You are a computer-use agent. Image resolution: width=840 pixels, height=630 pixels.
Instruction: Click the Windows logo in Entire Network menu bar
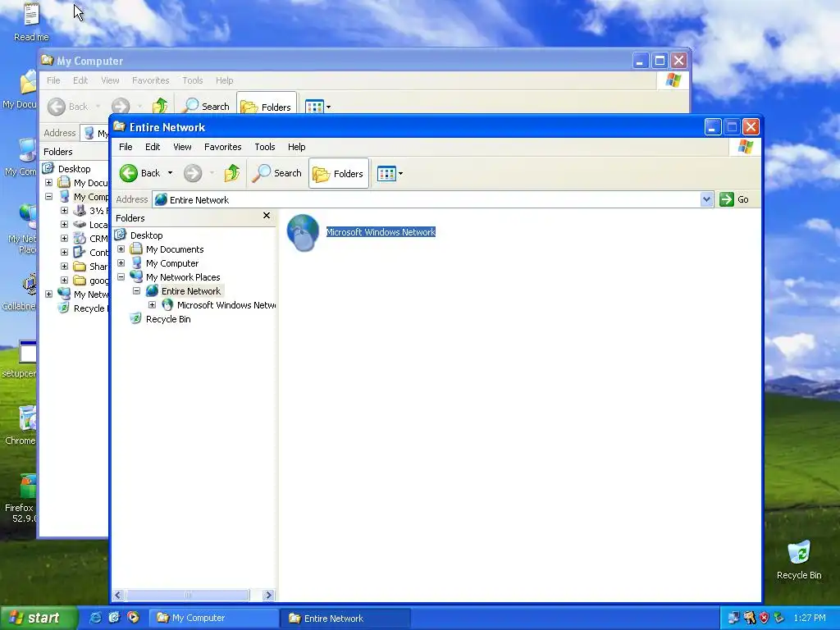[745, 147]
